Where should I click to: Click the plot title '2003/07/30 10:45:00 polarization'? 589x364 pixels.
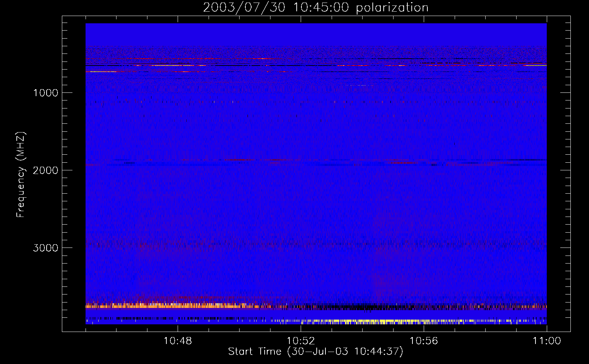[x=316, y=8]
